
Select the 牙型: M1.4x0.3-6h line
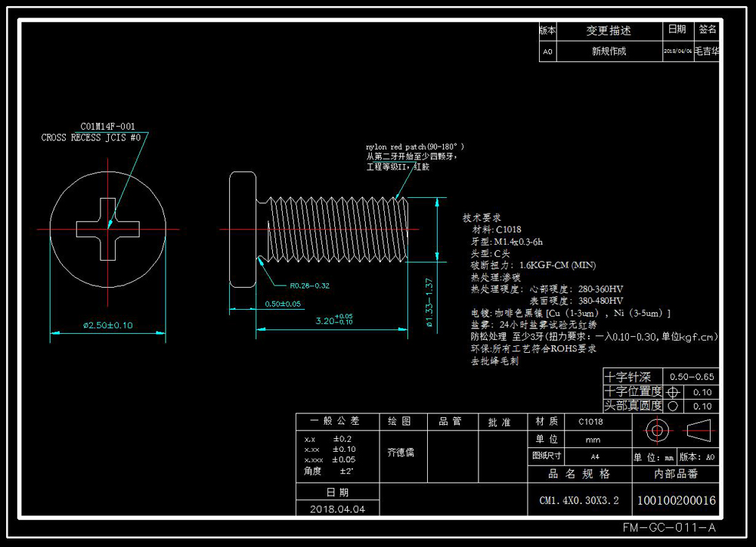point(507,242)
